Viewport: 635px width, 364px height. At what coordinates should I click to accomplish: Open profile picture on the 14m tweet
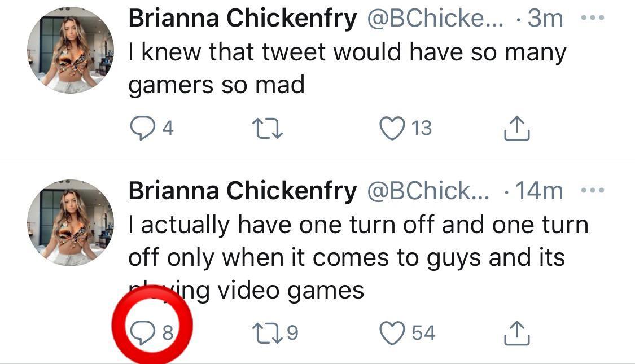pyautogui.click(x=71, y=222)
